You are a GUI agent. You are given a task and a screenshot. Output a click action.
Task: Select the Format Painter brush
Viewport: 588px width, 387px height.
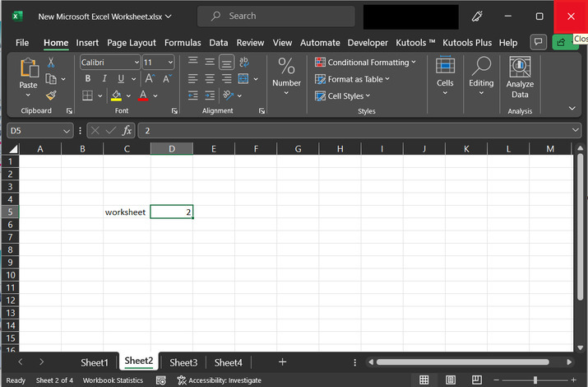click(x=51, y=96)
